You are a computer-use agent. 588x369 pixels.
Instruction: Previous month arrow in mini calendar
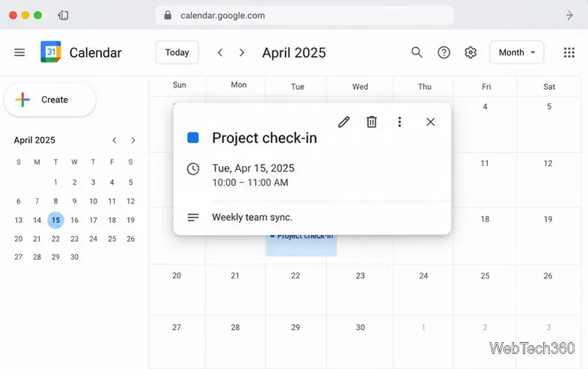pyautogui.click(x=114, y=141)
